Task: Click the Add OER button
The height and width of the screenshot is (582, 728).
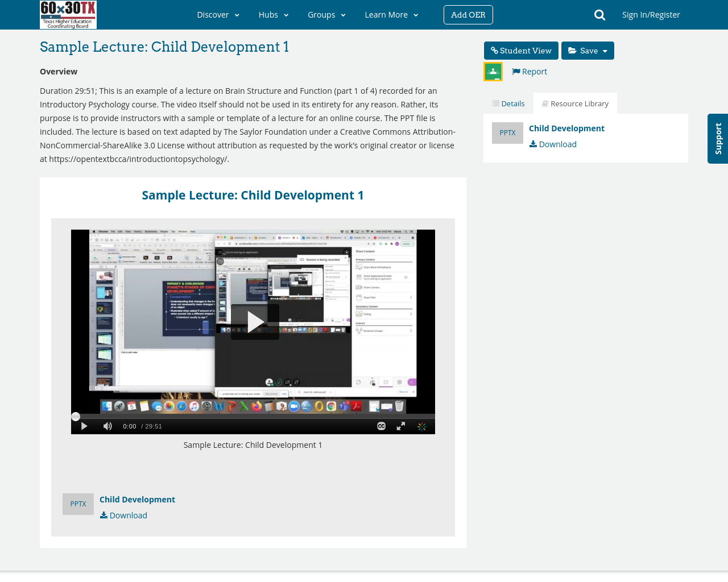Action: 468,14
